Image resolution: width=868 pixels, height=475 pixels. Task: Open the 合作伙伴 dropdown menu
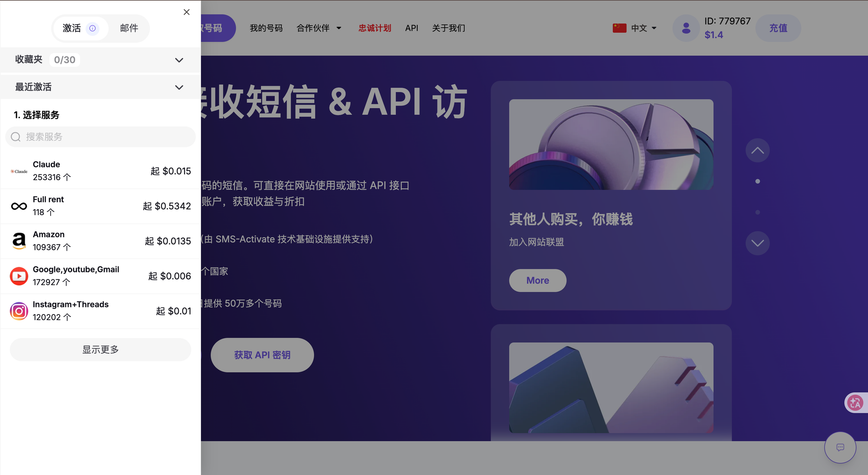coord(319,28)
